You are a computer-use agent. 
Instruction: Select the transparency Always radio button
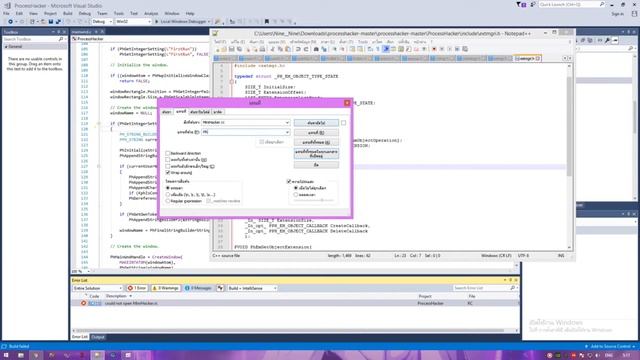296,195
